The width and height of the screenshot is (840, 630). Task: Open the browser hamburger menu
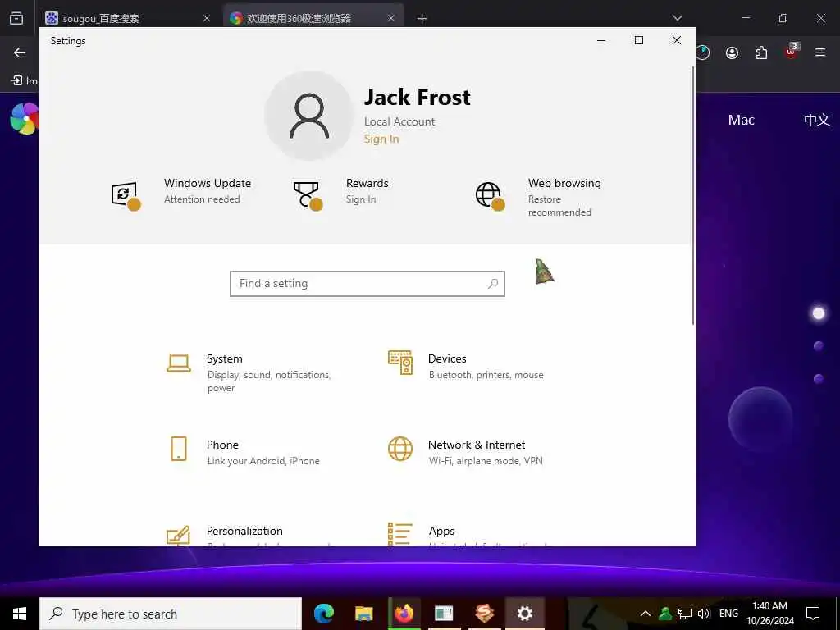(x=820, y=52)
